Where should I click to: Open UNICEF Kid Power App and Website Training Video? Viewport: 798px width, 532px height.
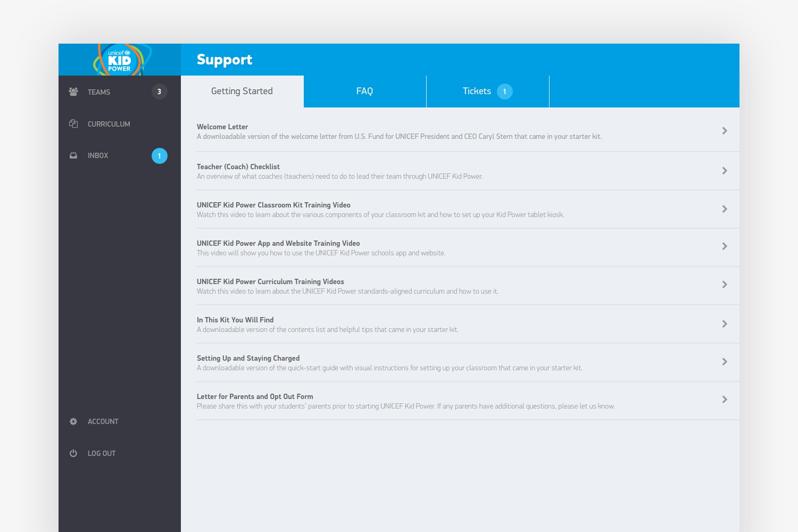(278, 243)
